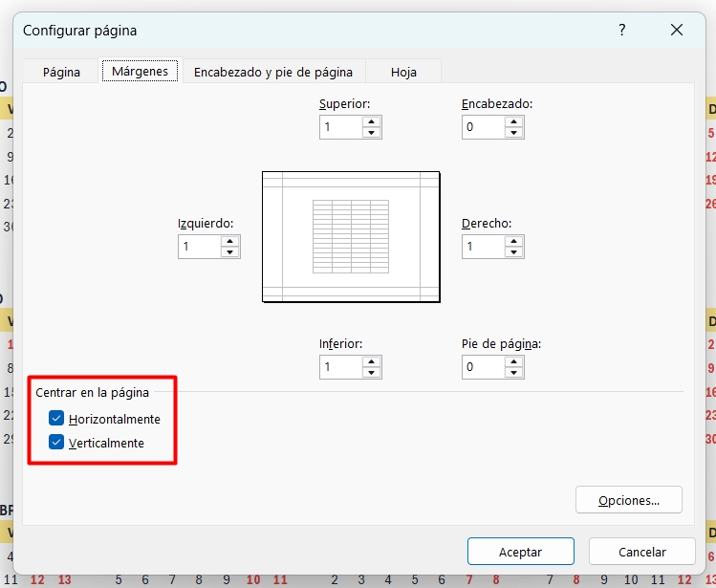Click the Cancelar button

(641, 552)
